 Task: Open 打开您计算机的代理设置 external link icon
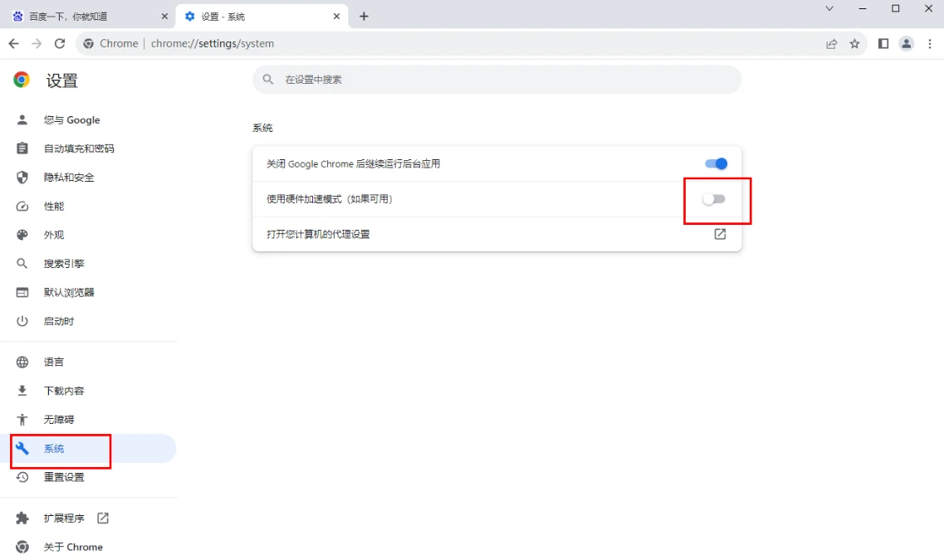[720, 234]
